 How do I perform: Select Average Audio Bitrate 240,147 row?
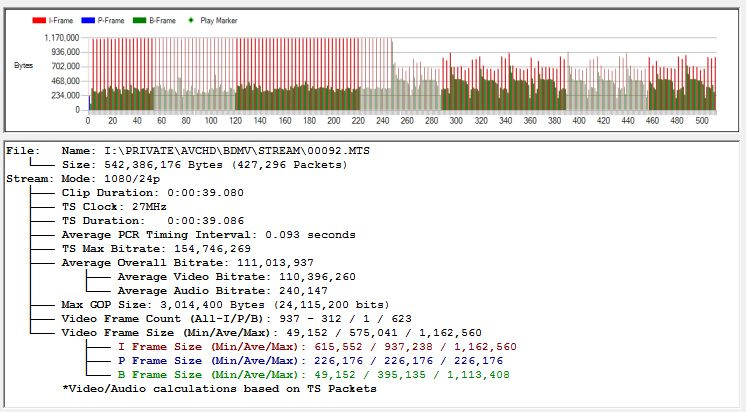coord(223,291)
